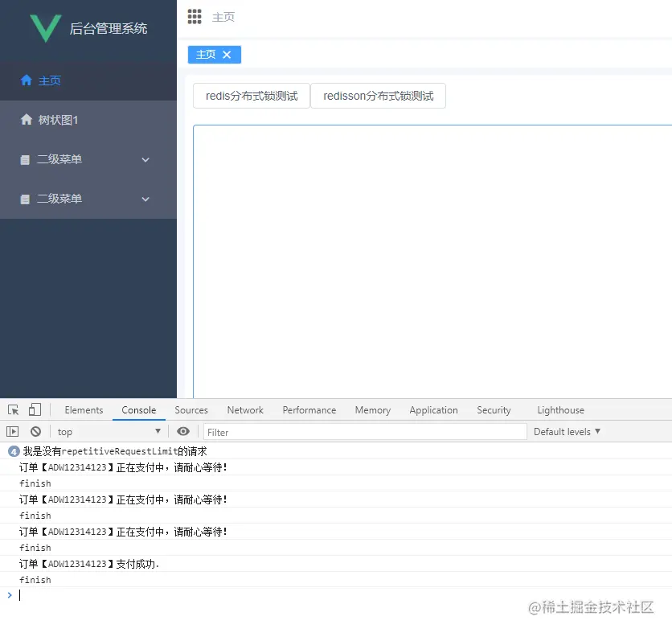Switch to the Sources DevTools tab
Viewport: 672px width, 633px height.
pos(191,410)
